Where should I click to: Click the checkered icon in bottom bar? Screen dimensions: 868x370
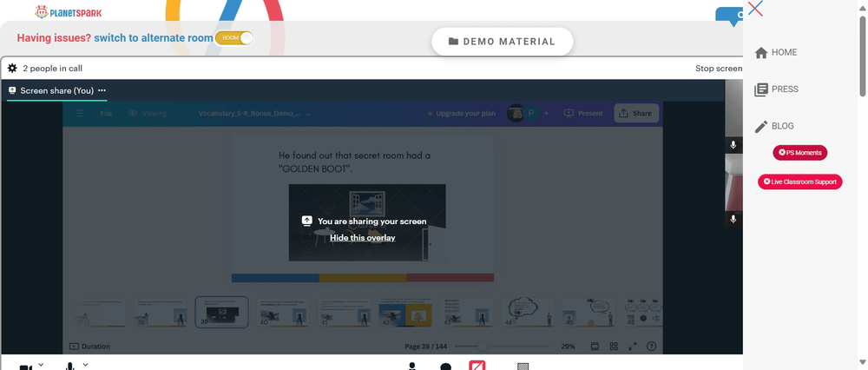coord(523,367)
